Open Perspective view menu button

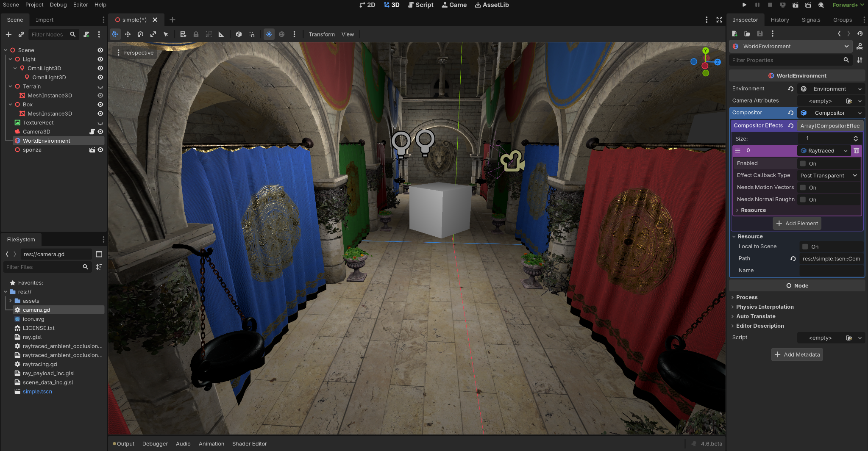[x=135, y=53]
